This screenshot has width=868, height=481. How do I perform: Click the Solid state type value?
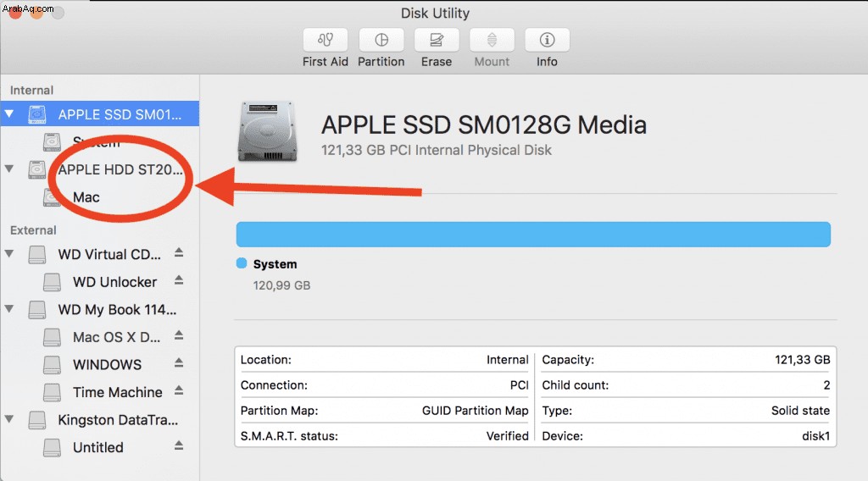[x=800, y=411]
